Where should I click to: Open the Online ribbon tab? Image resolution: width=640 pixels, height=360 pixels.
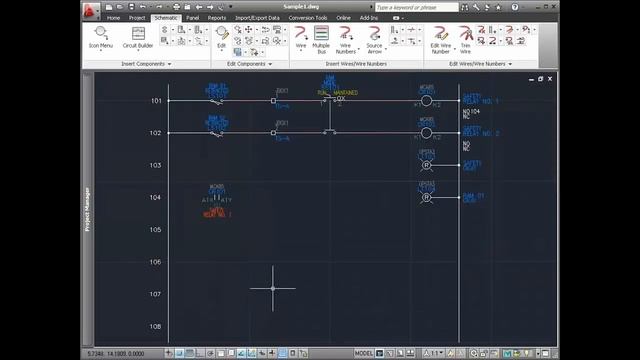pyautogui.click(x=343, y=18)
